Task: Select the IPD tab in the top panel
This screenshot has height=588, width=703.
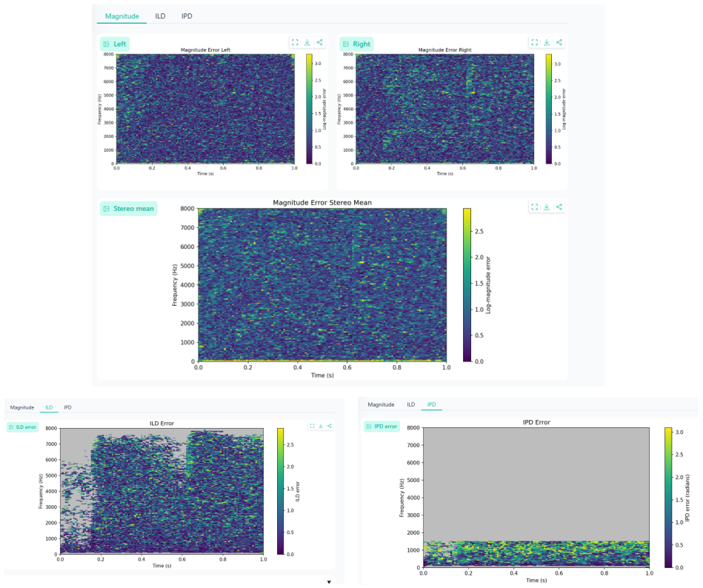Action: tap(187, 16)
